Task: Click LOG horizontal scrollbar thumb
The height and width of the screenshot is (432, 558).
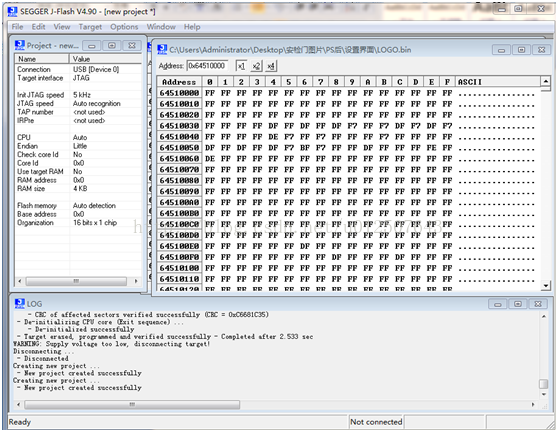Action: click(x=132, y=405)
